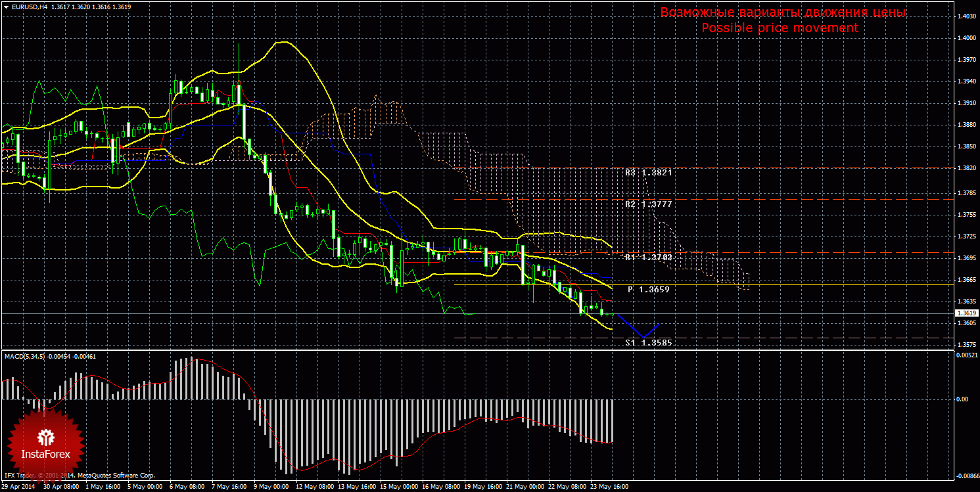
Task: Click the red 'Possible price movement' caption
Action: (x=780, y=28)
